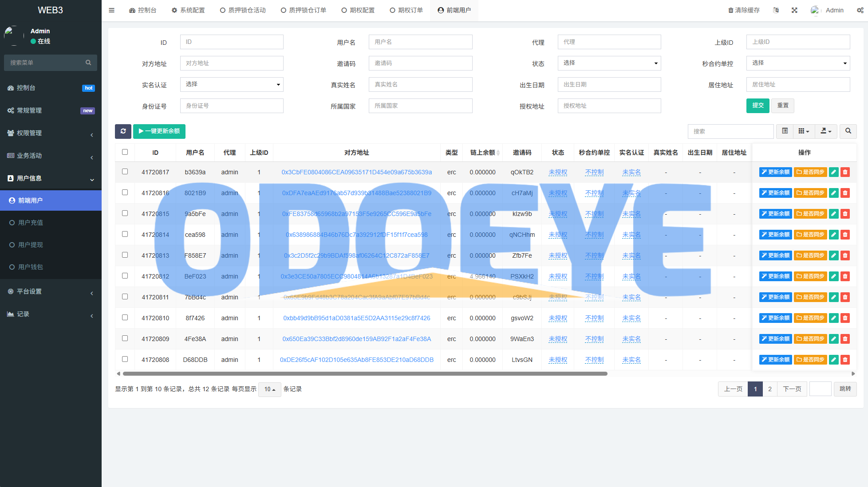Select the checkbox for row 41720810
Image resolution: width=868 pixels, height=487 pixels.
pos(125,318)
